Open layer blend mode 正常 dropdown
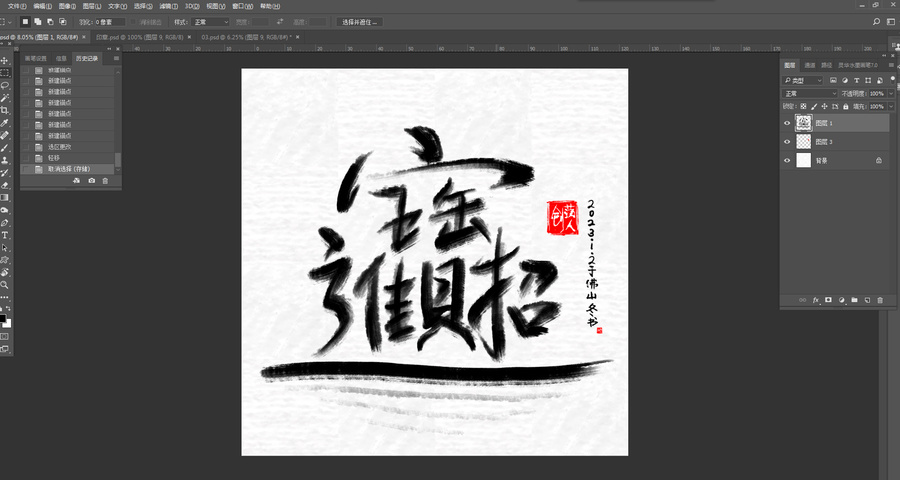900x480 pixels. tap(810, 94)
